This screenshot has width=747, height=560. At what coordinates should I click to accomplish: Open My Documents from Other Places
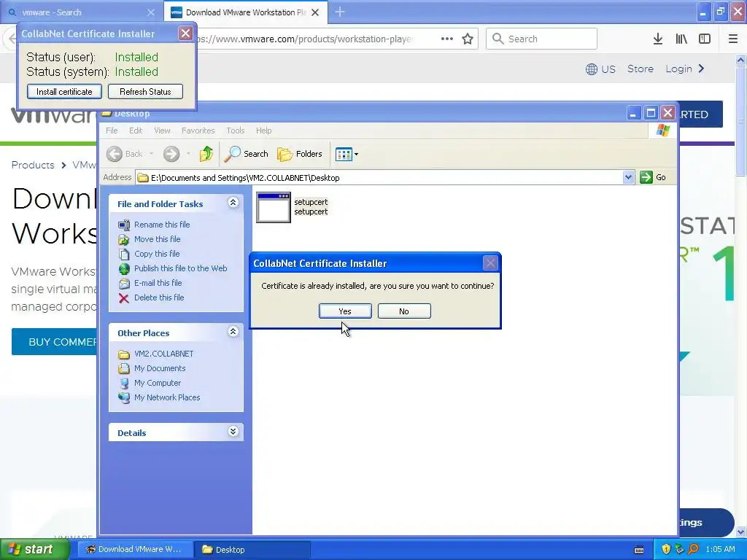(x=160, y=368)
